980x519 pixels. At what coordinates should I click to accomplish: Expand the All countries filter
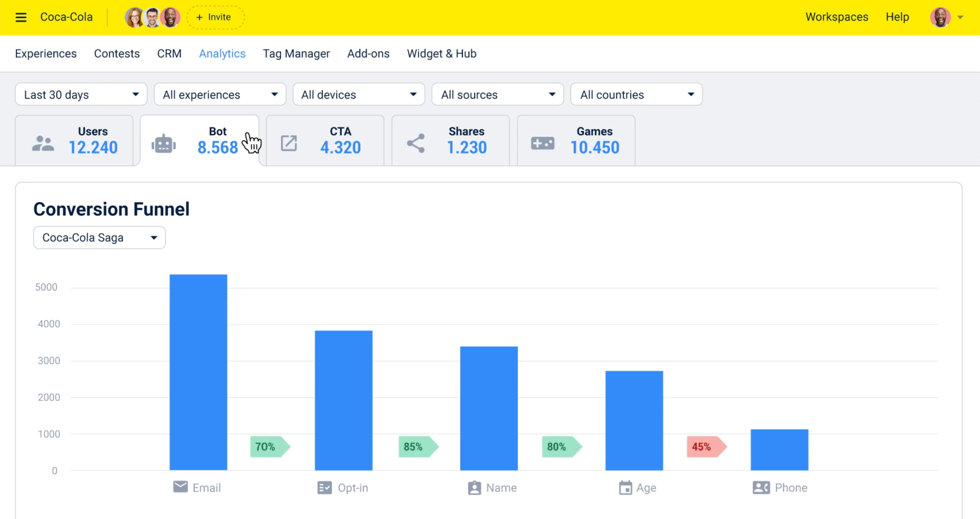(x=636, y=94)
